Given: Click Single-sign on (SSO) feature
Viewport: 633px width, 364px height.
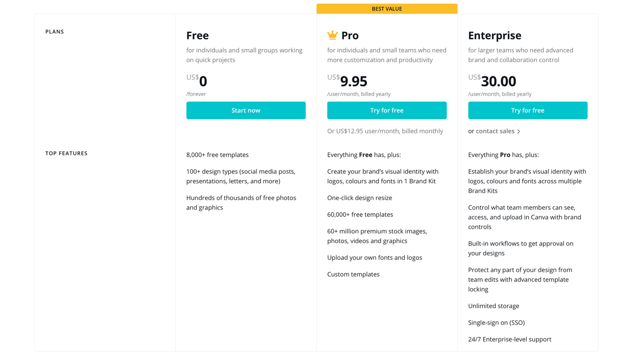Looking at the screenshot, I should tap(496, 323).
